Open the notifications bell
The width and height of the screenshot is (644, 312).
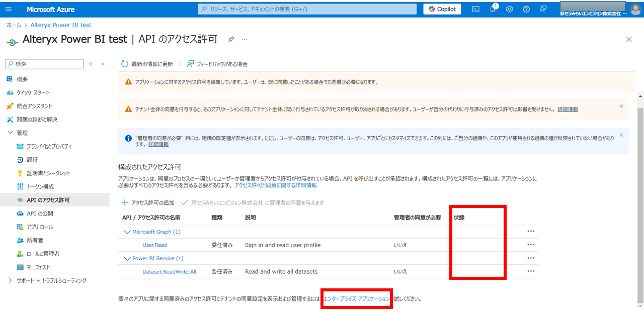(x=493, y=9)
